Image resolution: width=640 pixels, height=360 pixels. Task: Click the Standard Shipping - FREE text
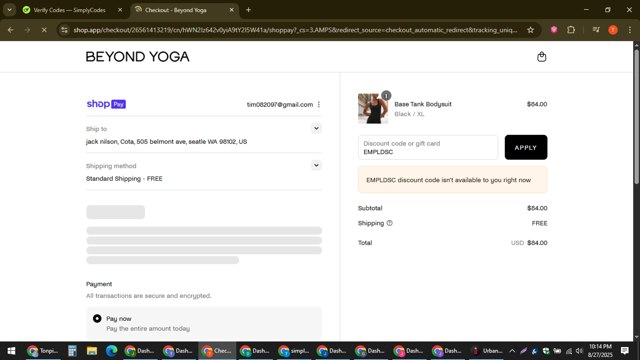coord(124,178)
